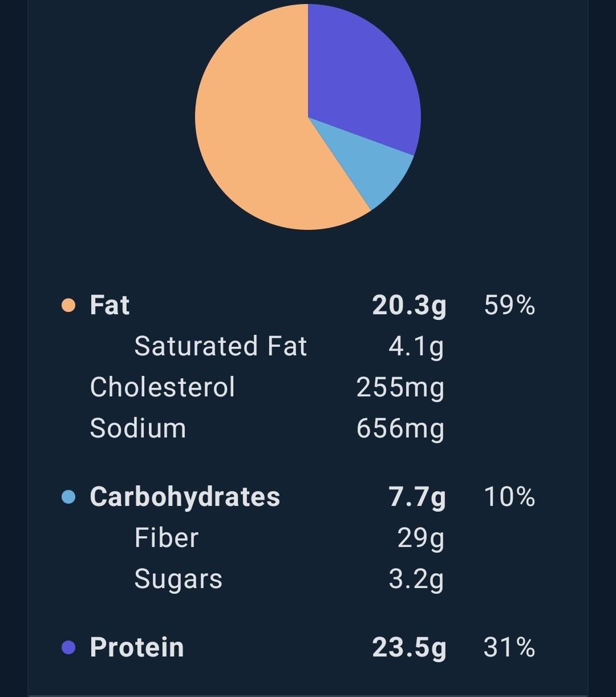Tap the 23.5g protein value

(409, 648)
